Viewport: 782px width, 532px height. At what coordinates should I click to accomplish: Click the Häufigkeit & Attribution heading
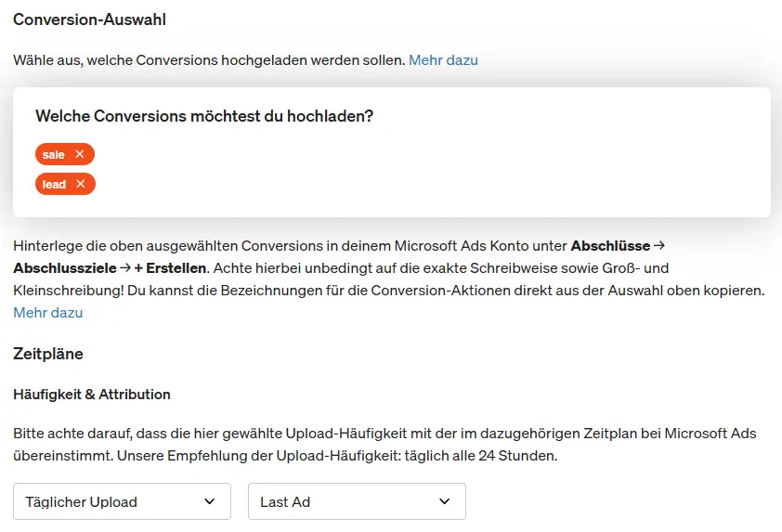pos(92,395)
